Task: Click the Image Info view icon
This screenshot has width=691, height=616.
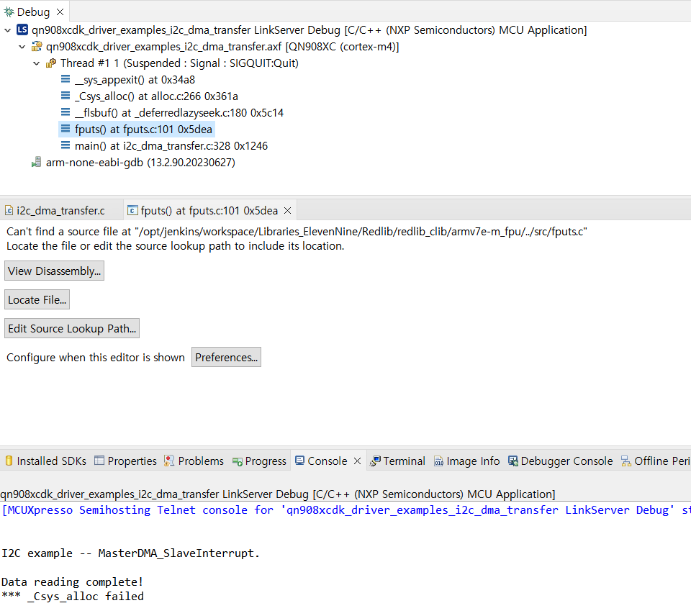Action: pyautogui.click(x=438, y=461)
